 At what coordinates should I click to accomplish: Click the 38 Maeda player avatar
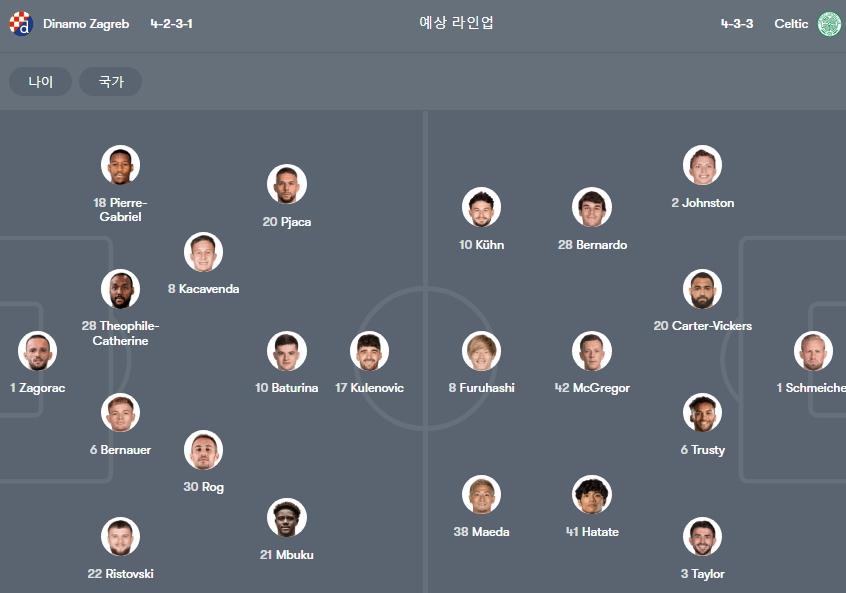pyautogui.click(x=481, y=494)
